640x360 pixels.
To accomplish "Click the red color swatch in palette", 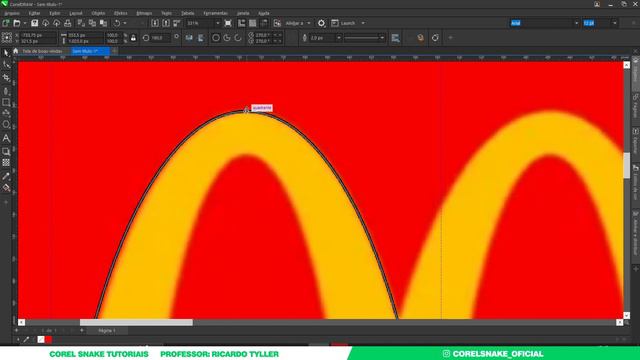I will [x=49, y=339].
